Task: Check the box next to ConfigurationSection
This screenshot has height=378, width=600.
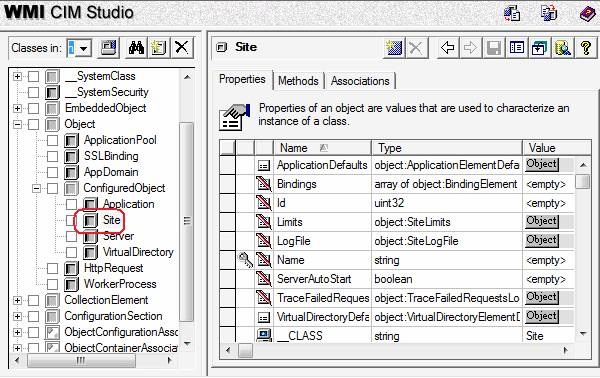Action: point(34,317)
